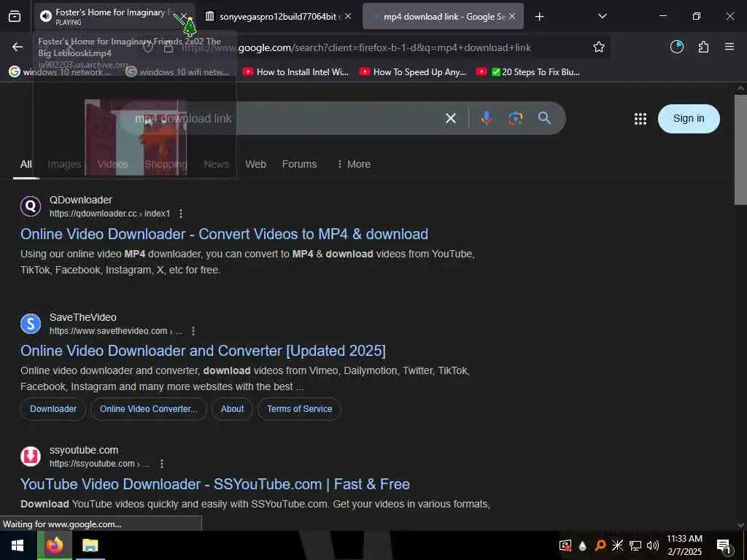Click the About sitelink chip

(232, 409)
